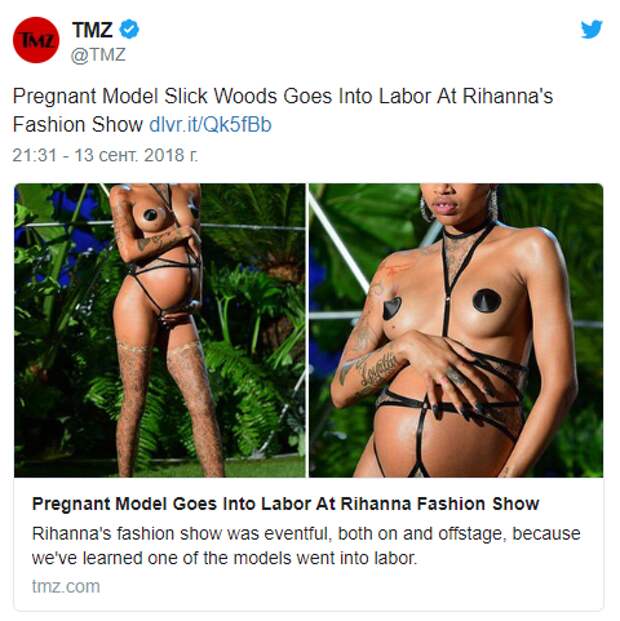Click the blue verified checkmark badge
620x621 pixels.
pos(129,29)
